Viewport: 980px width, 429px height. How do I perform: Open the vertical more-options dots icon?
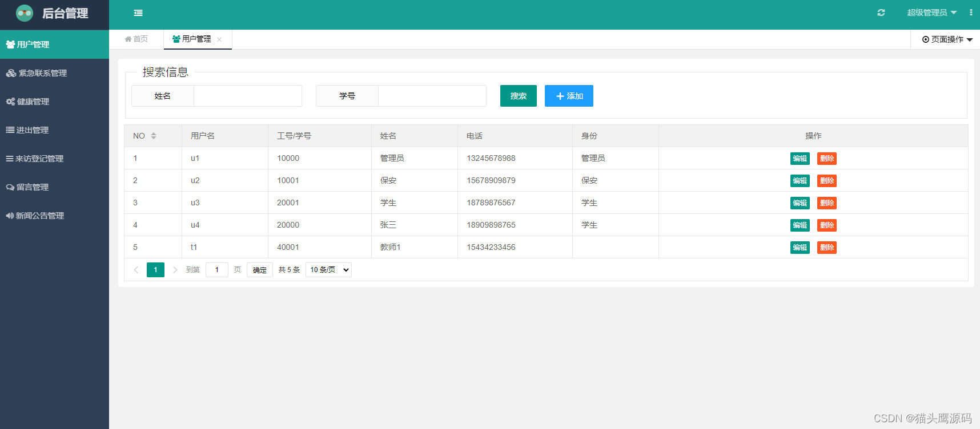[x=971, y=13]
